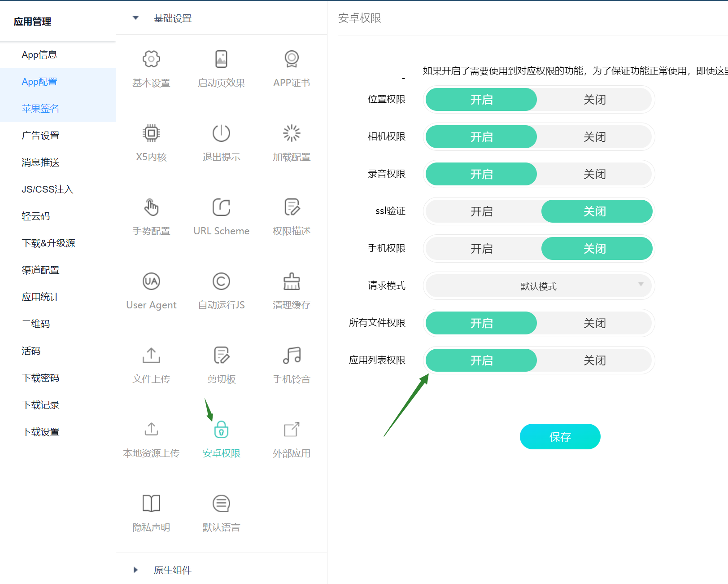Enable 手机权限 by clicking 开启
Screen dimensions: 728x584
point(481,249)
